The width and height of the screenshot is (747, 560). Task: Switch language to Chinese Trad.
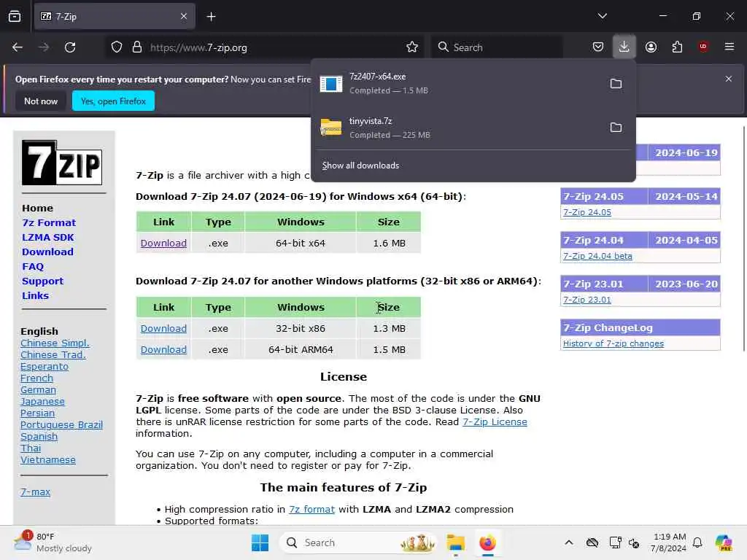coord(53,355)
